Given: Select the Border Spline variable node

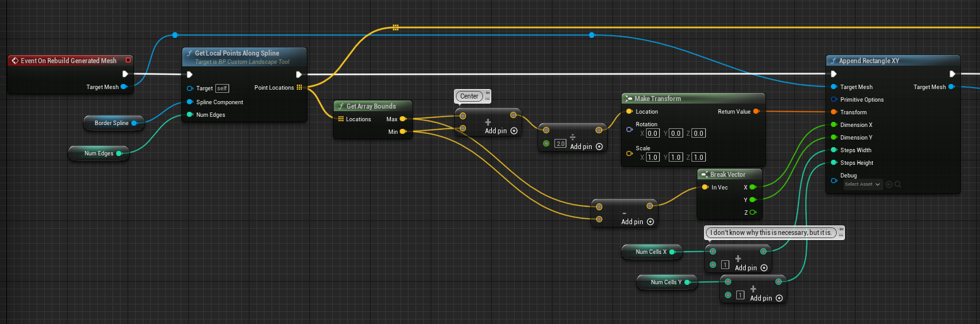Looking at the screenshot, I should point(112,123).
